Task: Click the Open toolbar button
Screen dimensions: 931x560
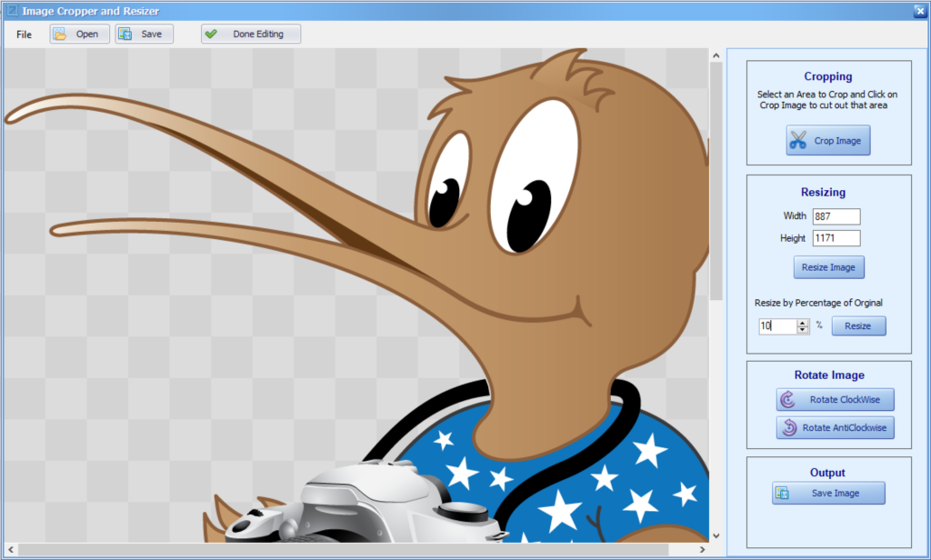Action: [x=80, y=34]
